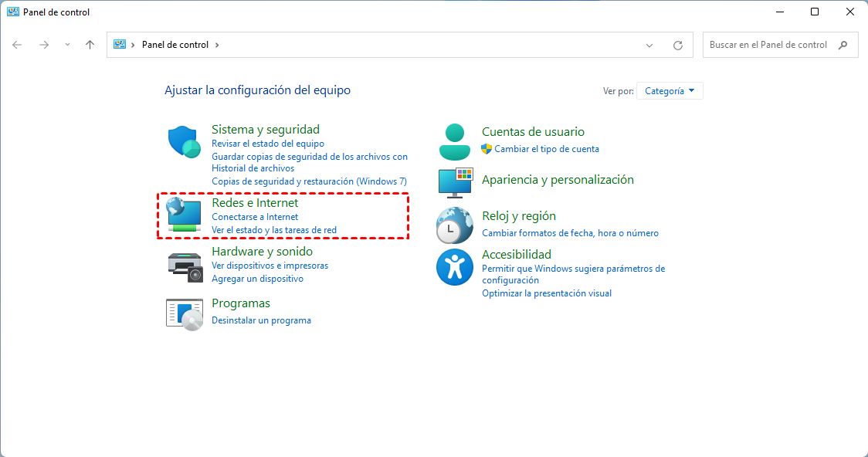This screenshot has width=868, height=457.
Task: Open the recent locations dropdown next to forward arrow
Action: [x=66, y=45]
